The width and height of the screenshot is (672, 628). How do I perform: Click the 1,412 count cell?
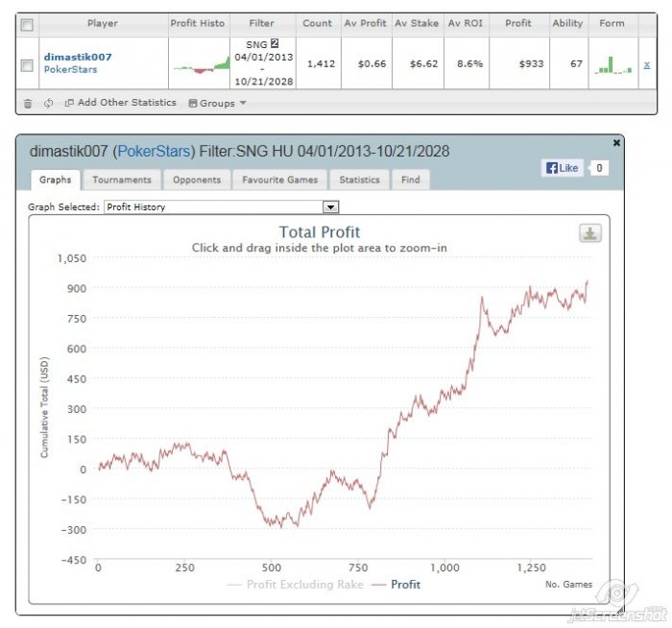[x=321, y=64]
